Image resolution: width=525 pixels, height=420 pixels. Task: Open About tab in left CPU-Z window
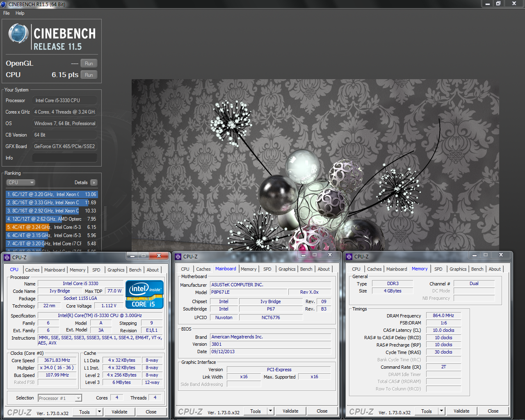point(153,270)
